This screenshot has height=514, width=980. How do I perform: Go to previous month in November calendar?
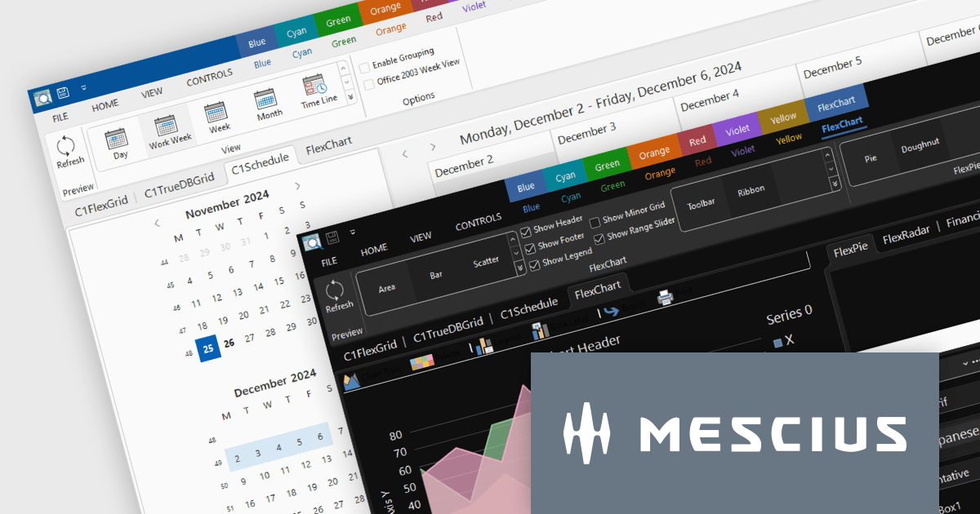pos(157,222)
